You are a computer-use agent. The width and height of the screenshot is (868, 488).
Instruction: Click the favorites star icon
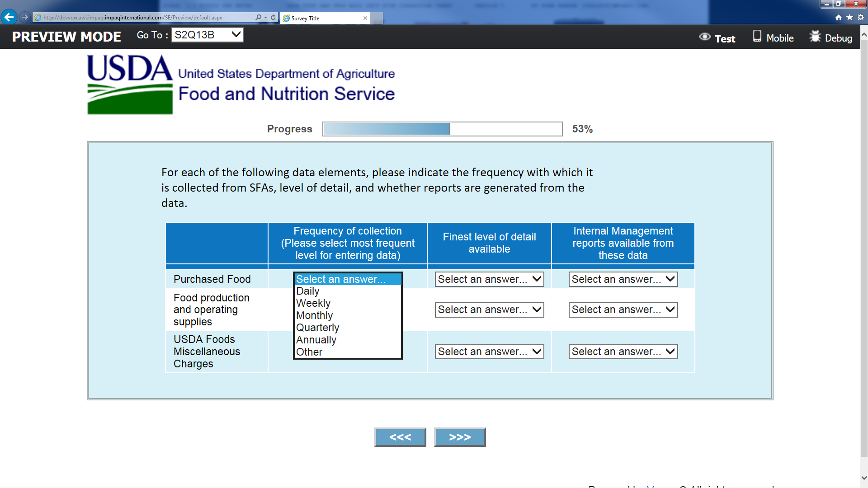point(849,17)
